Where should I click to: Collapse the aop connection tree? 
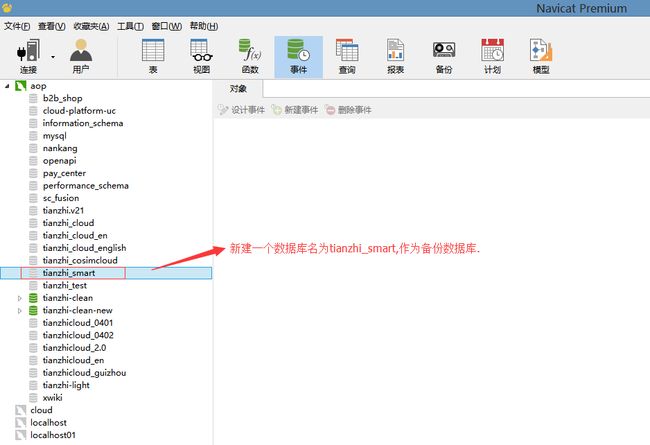point(7,86)
